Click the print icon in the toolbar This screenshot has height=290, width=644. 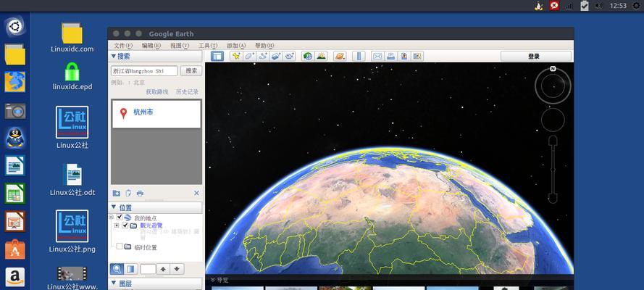[x=390, y=57]
